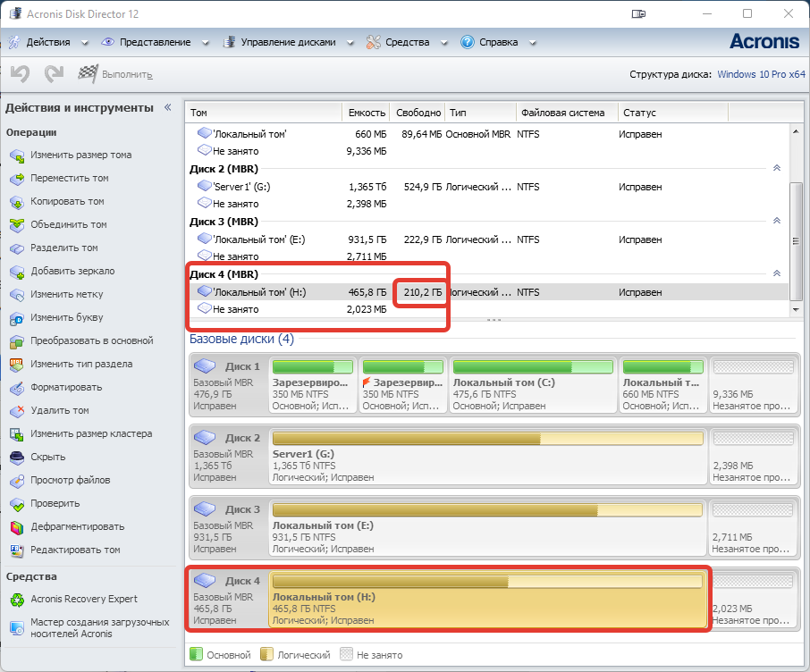Click the volume list scroll-down arrow
Viewport: 810px width, 672px height.
coord(796,309)
